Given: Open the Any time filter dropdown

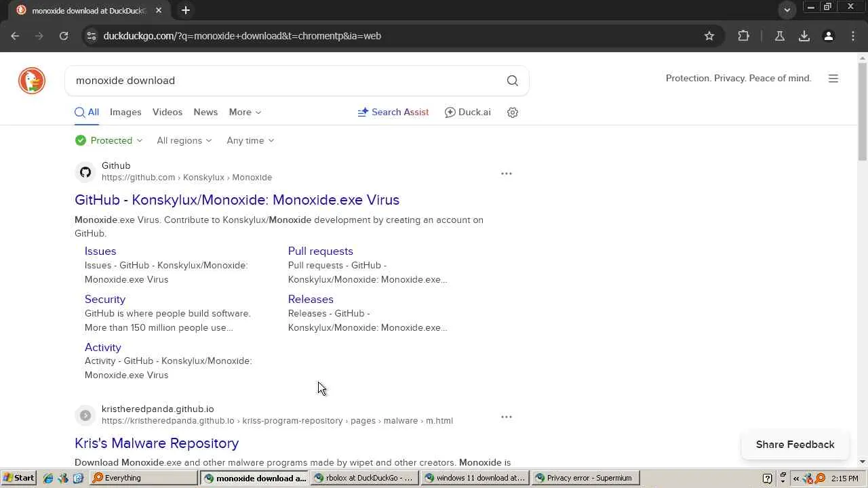Looking at the screenshot, I should point(250,140).
